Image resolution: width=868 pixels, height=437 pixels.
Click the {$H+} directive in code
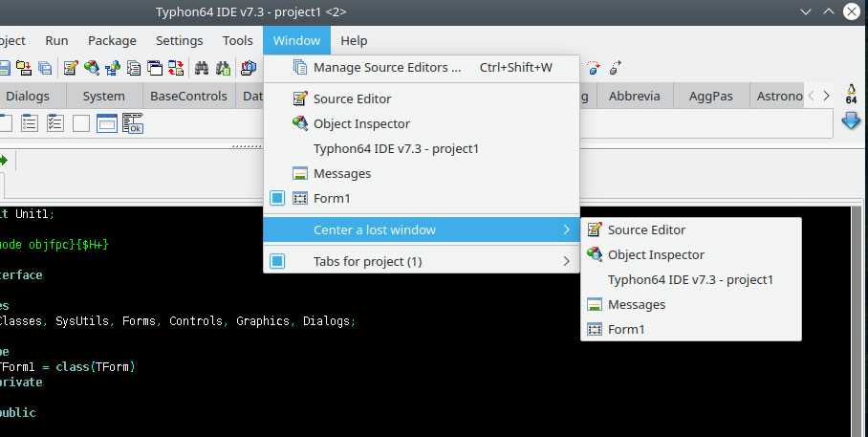coord(92,244)
